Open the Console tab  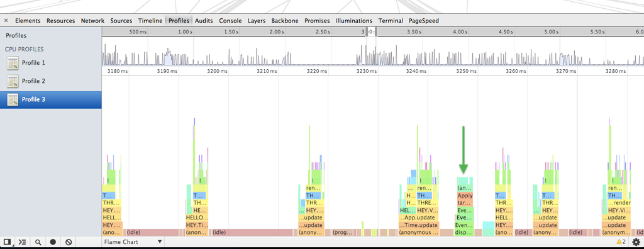(230, 21)
